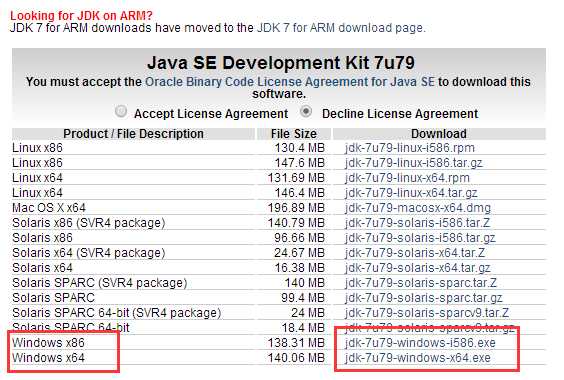Click the Solaris x86 (SVR4 package) label
Image resolution: width=564 pixels, height=380 pixels.
click(88, 223)
